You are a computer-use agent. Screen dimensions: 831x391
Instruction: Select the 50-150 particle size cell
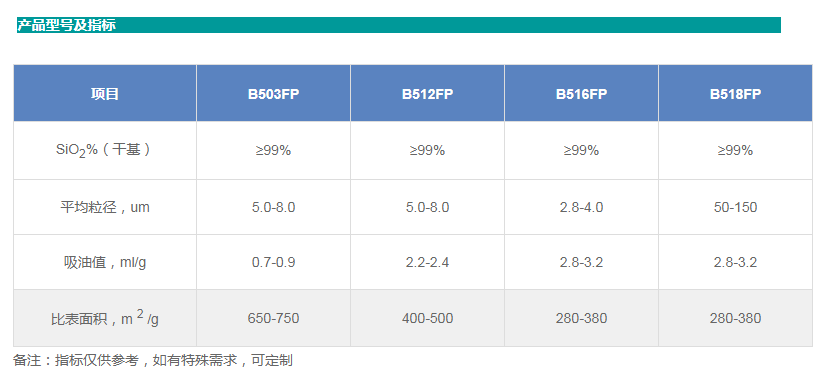[736, 207]
